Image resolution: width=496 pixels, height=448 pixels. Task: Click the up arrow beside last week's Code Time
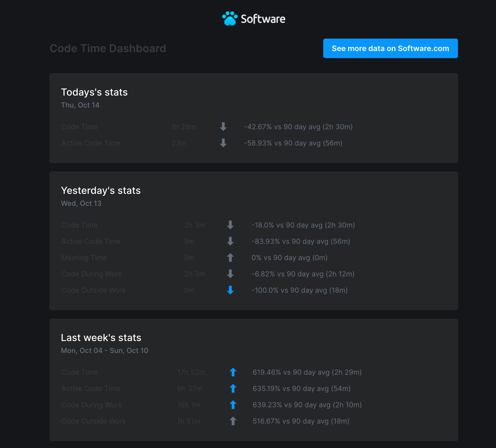(x=233, y=372)
